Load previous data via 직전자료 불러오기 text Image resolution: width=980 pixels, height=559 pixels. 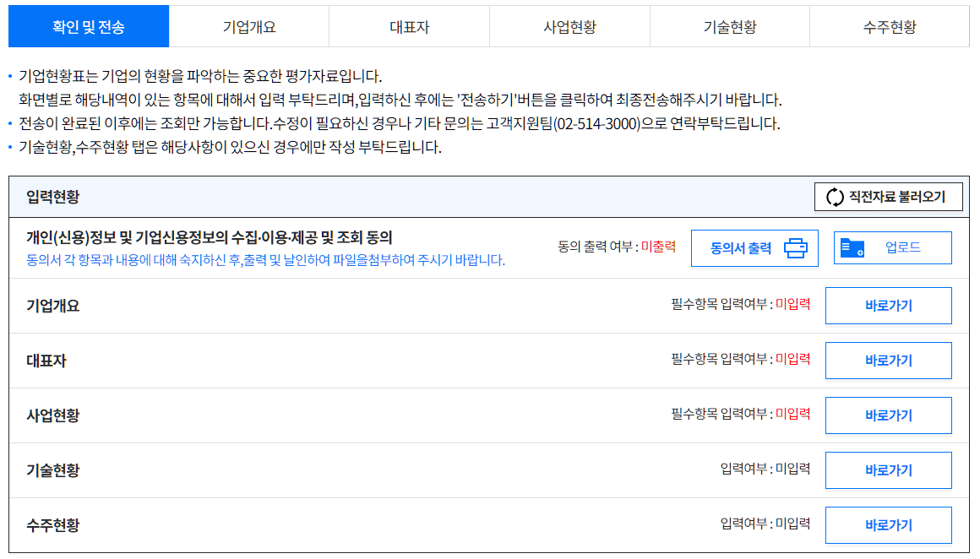896,198
